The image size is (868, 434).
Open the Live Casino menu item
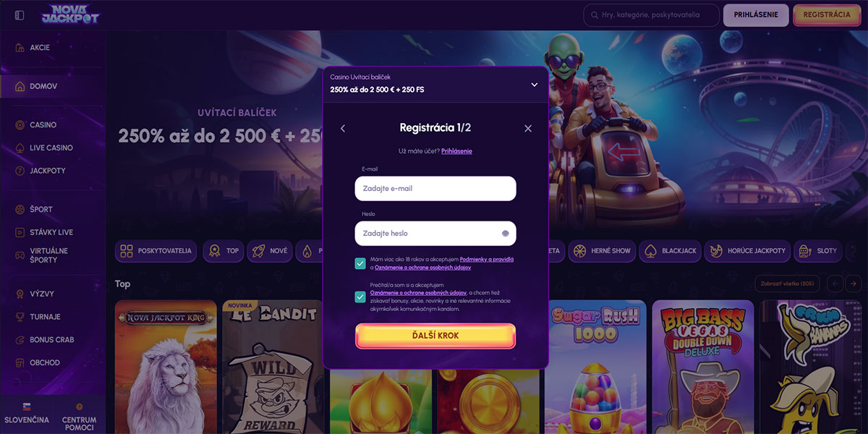tap(52, 148)
